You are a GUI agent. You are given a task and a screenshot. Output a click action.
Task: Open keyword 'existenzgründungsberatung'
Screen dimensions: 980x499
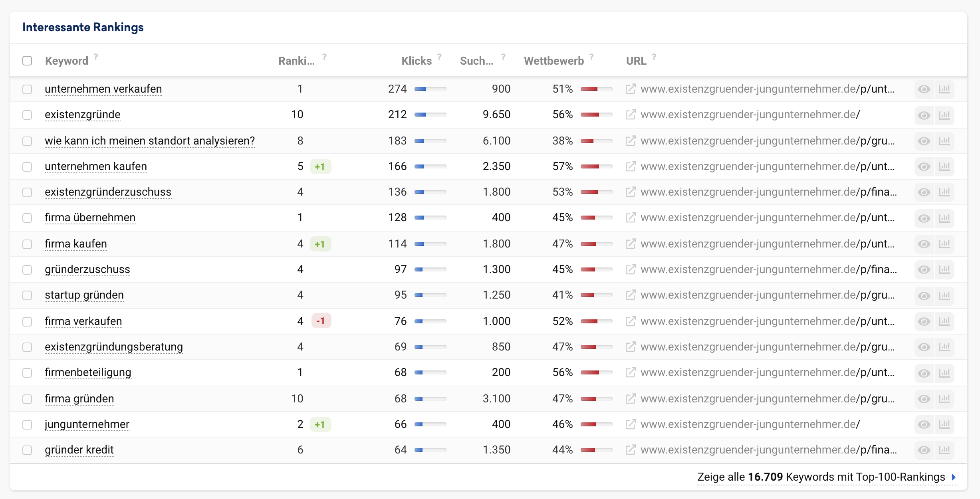(x=114, y=347)
